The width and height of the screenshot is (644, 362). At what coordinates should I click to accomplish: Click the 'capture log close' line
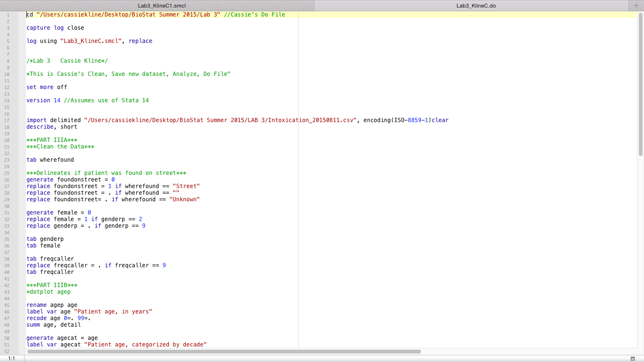click(55, 28)
